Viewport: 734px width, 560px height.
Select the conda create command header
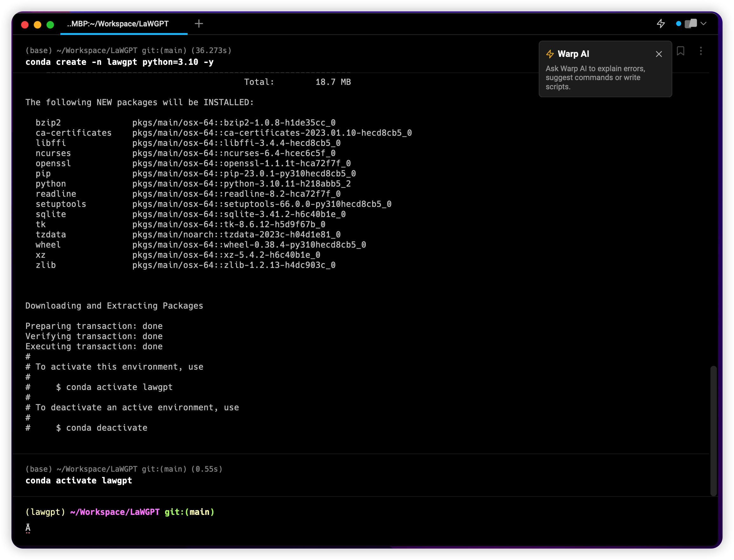pyautogui.click(x=119, y=62)
